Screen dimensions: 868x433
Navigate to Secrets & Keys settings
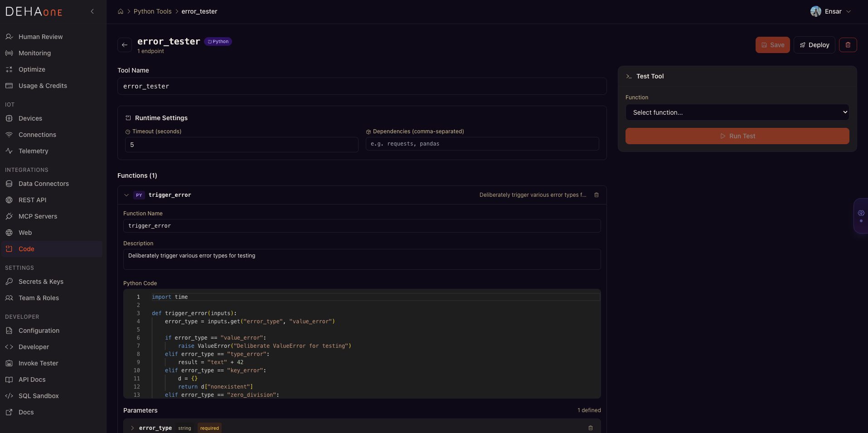(41, 282)
